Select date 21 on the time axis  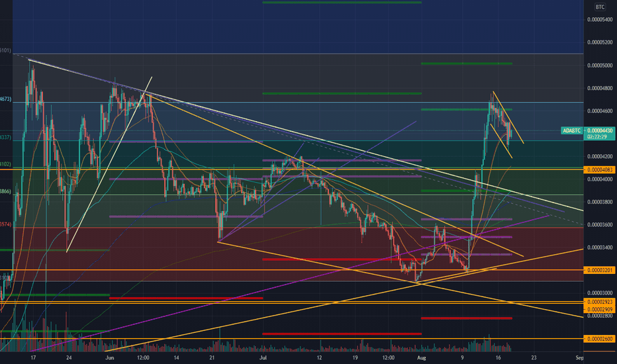coord(212,357)
